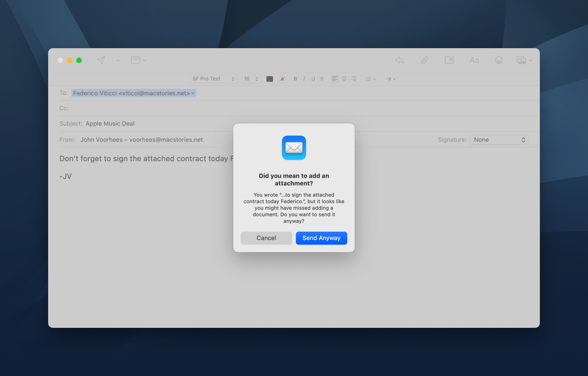Align text left

tap(334, 79)
